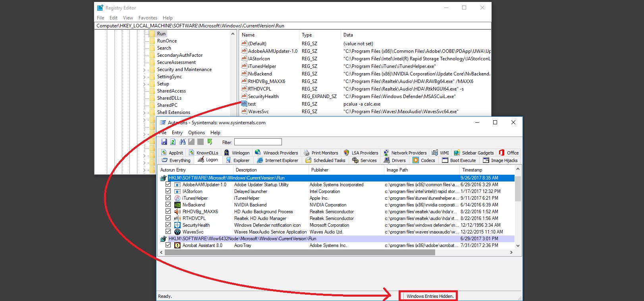644x301 pixels.
Task: Click inside the Filter text field
Action: tap(258, 142)
